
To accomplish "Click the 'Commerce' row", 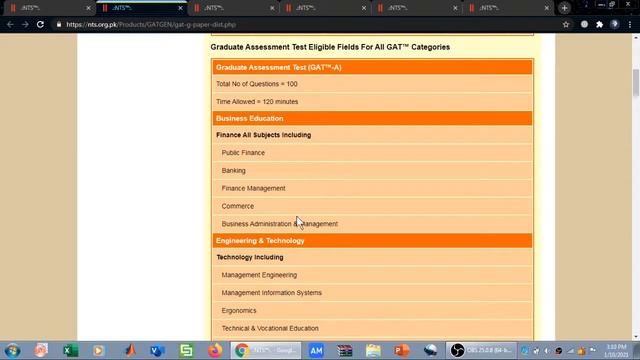I will (372, 206).
